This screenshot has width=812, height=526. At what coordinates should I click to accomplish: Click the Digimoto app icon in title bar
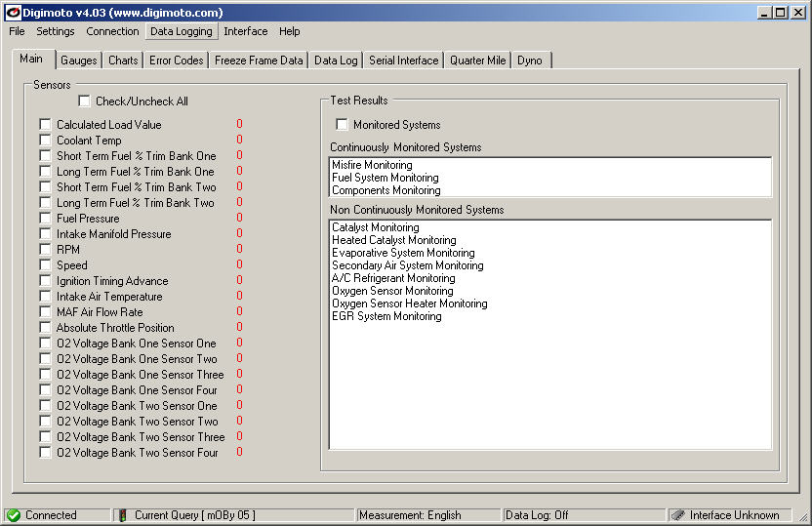13,13
